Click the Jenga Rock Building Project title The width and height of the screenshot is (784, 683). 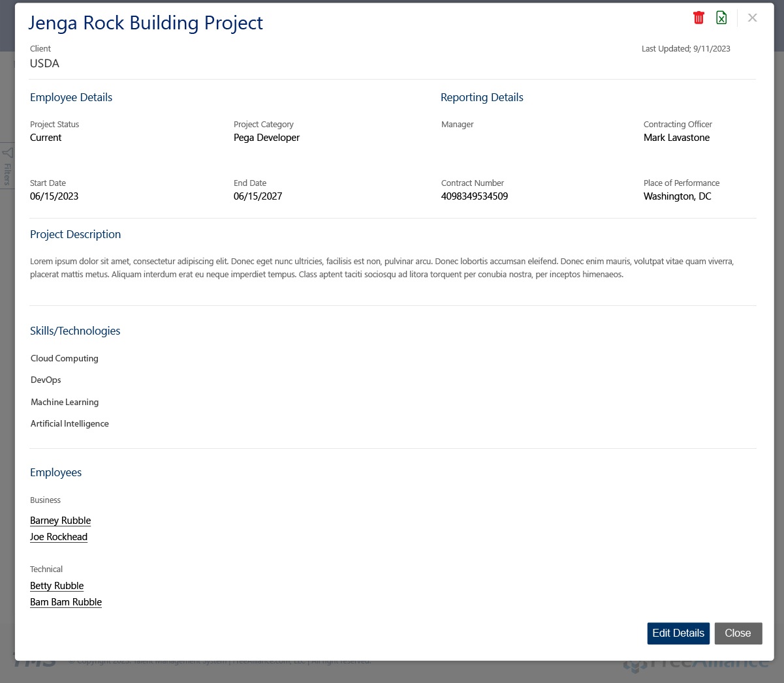[146, 23]
